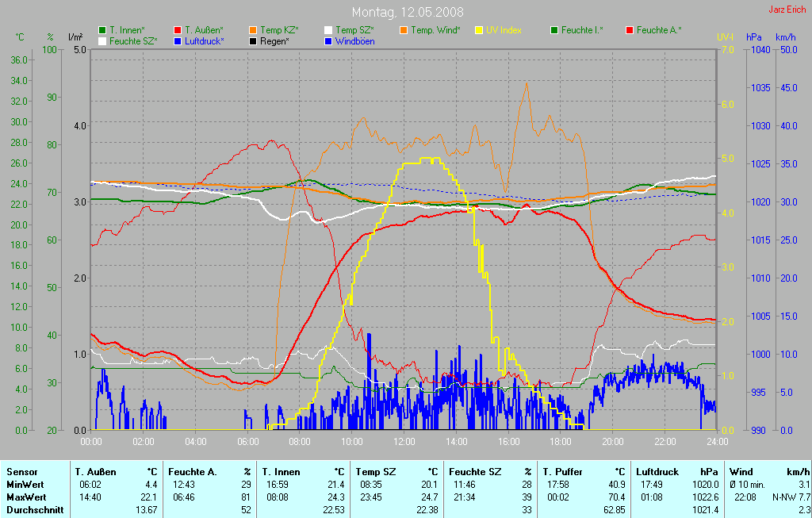Viewport: 812px width, 518px height.
Task: Click the 1040 value on pressure axis
Action: click(760, 50)
